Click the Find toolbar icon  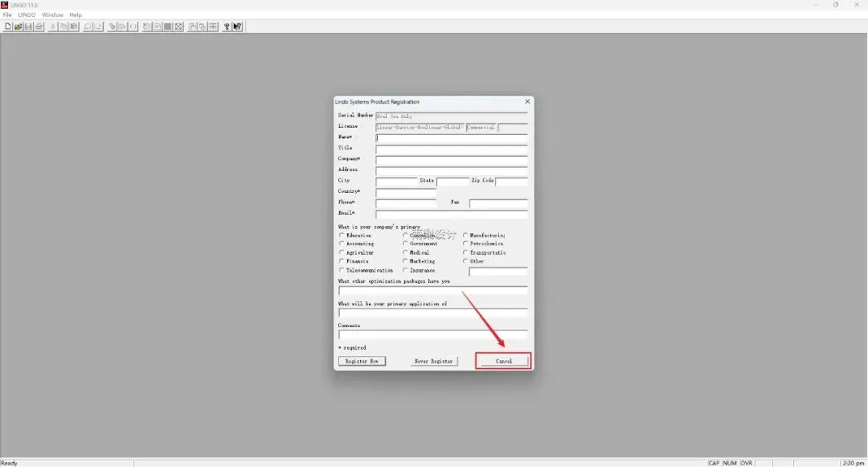113,27
